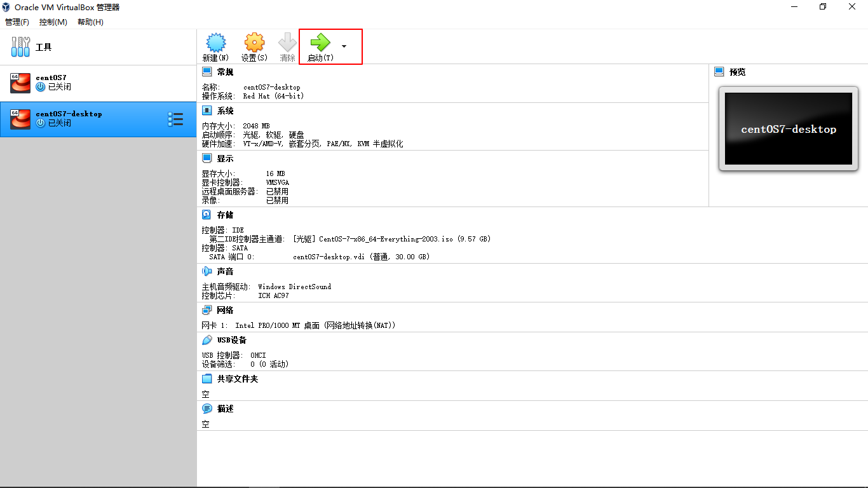Screen dimensions: 868x488
Task: Start the VM with green arrow (启动)
Action: point(320,43)
